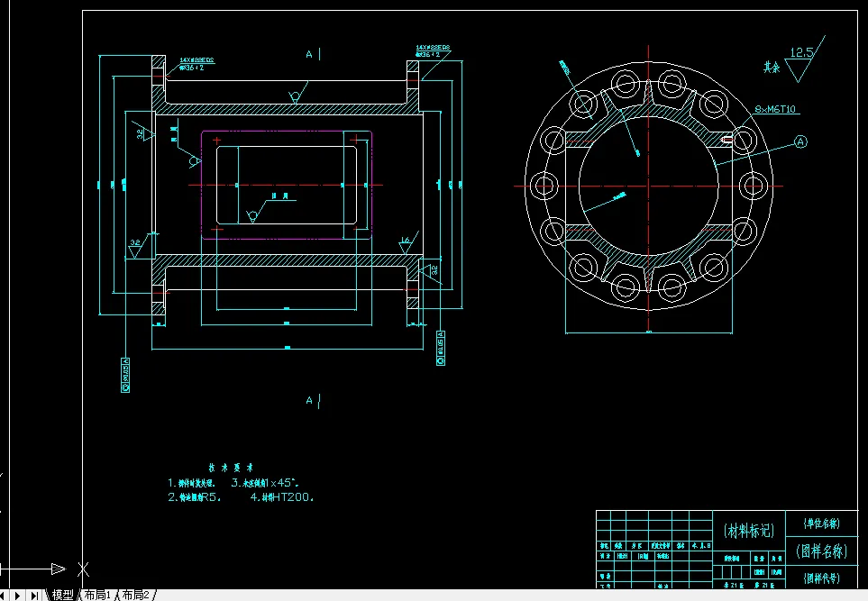Click the previous-tab arrow in tab navigator
Viewport: 868px width, 601px height.
tap(3, 596)
